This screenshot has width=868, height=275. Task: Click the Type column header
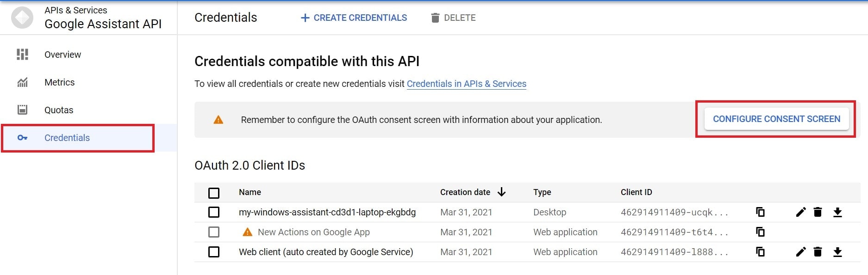coord(542,192)
